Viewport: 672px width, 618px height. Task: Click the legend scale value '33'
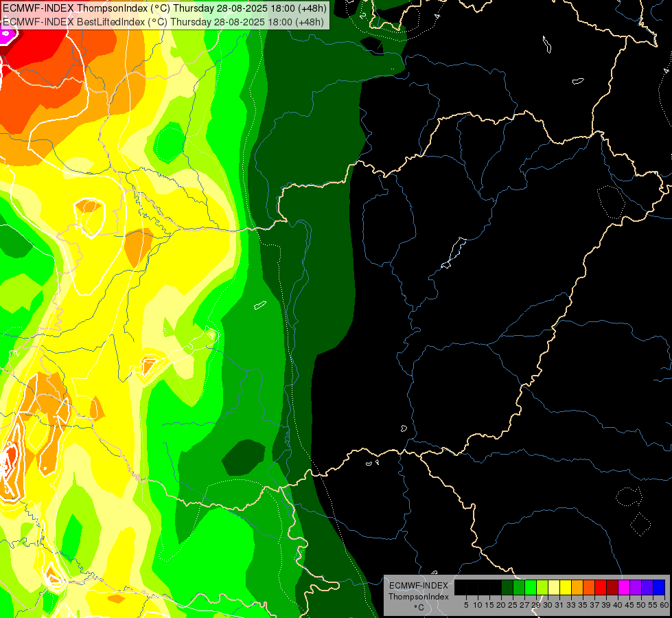click(571, 605)
